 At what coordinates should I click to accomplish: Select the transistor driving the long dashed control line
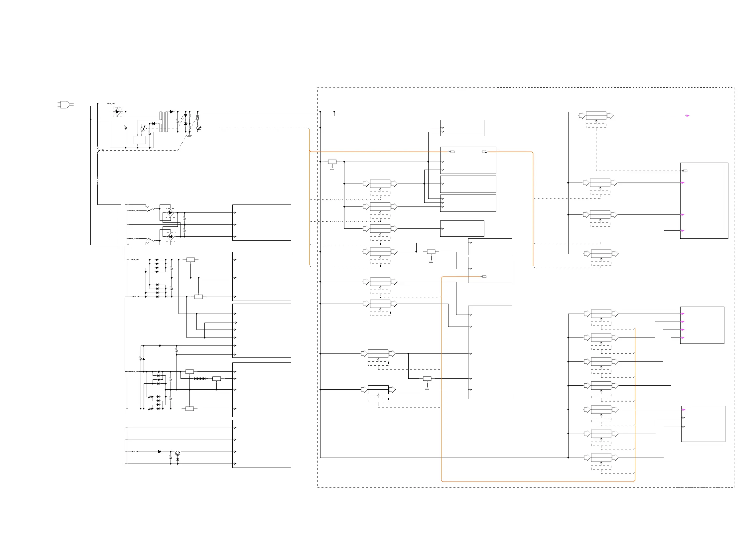click(x=199, y=128)
